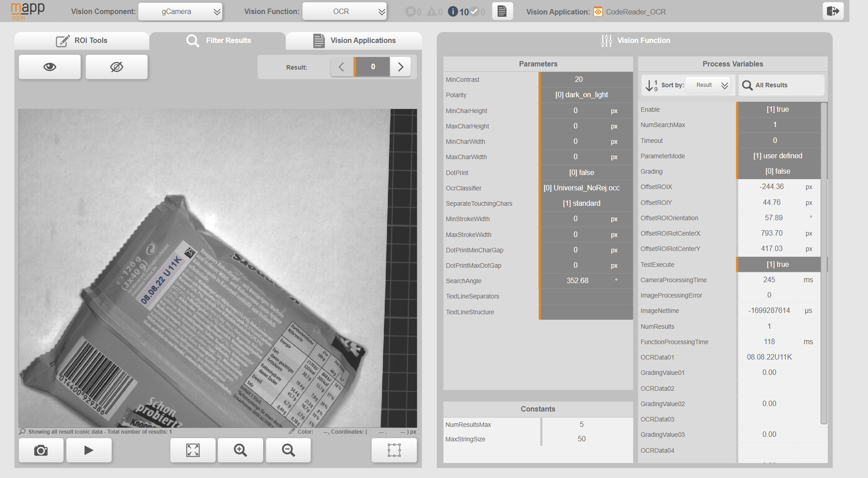Click the CameraProcessingTime value 245
Viewport: 868px width, 478px height.
(769, 280)
